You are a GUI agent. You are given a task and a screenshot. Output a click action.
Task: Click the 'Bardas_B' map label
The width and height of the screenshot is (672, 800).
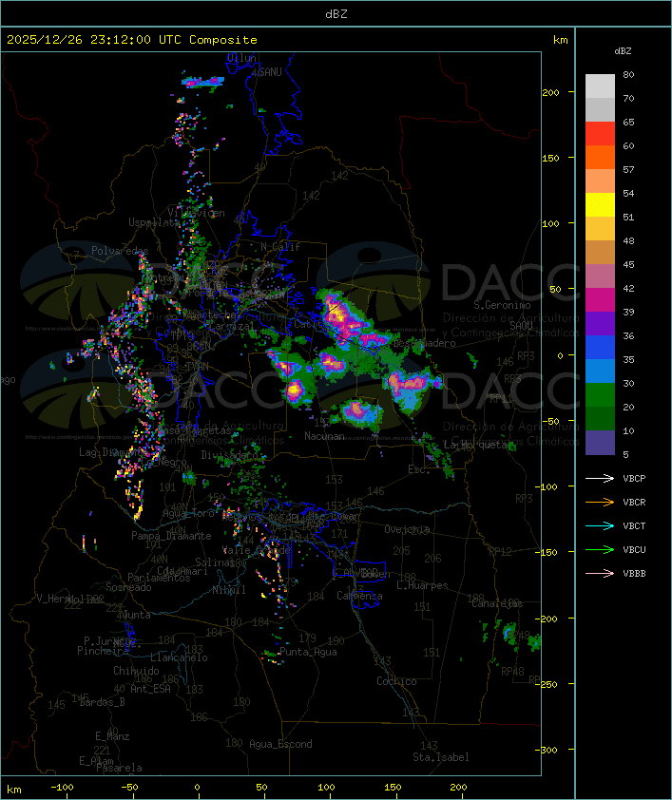pyautogui.click(x=102, y=702)
